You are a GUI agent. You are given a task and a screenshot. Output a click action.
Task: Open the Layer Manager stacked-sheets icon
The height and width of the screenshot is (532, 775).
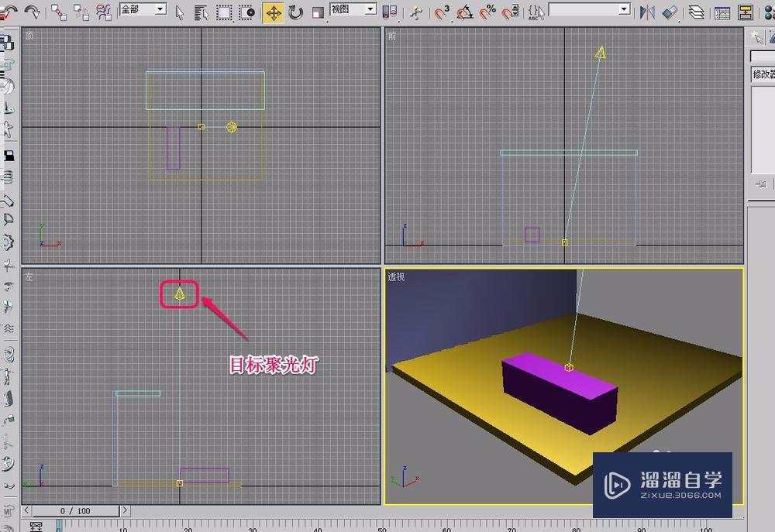click(697, 12)
